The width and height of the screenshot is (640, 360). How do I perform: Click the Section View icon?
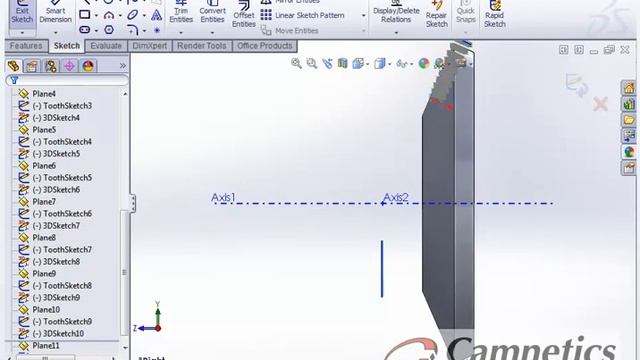coord(342,63)
